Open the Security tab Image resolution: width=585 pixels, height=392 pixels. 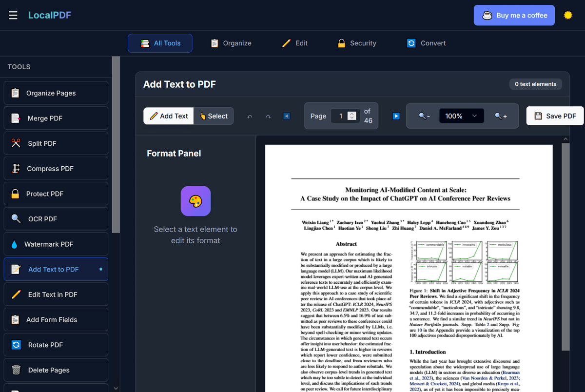coord(357,43)
